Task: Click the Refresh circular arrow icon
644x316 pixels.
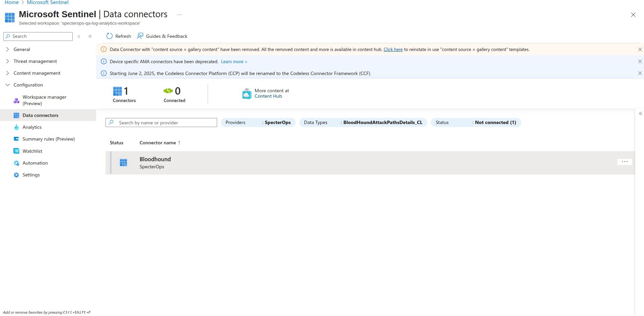Action: 109,36
